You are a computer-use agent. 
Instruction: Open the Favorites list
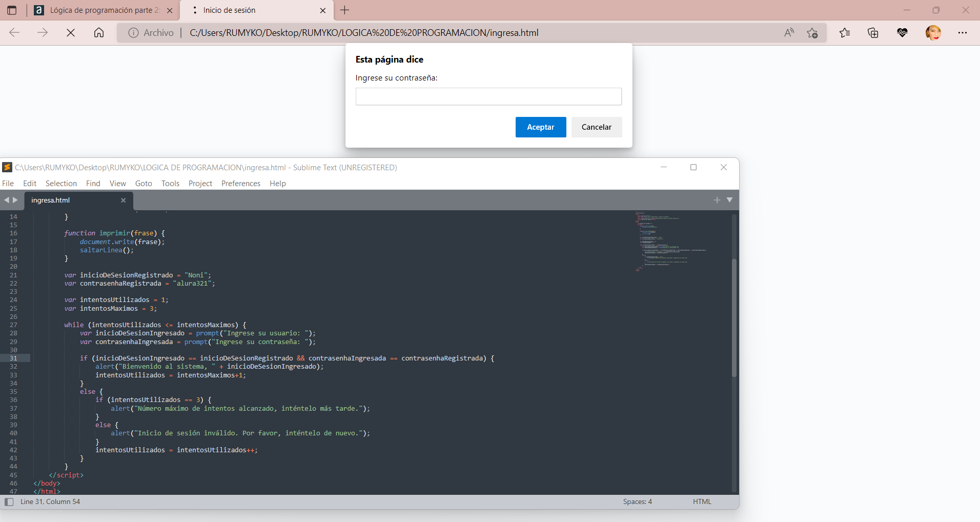click(845, 33)
